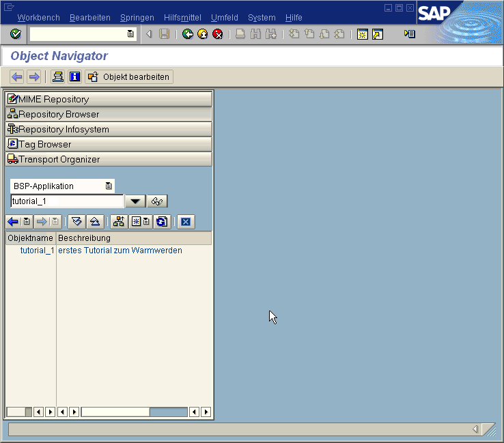Image resolution: width=504 pixels, height=443 pixels.
Task: Close the object list with blue X icon
Action: (x=186, y=222)
